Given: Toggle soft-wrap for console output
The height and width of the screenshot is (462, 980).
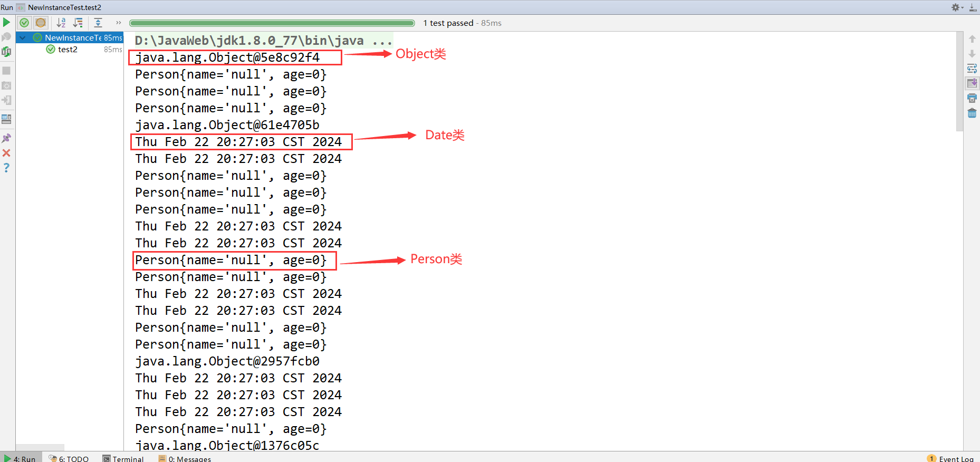Looking at the screenshot, I should tap(972, 69).
